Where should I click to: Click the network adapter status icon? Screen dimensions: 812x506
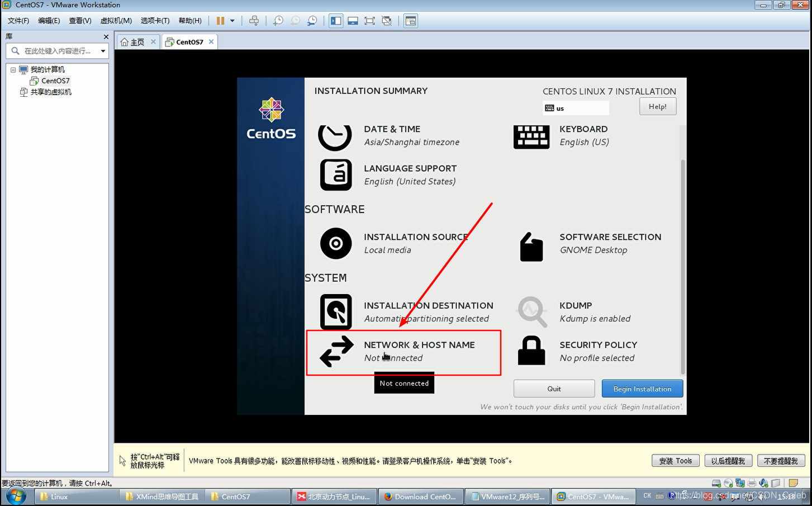tap(740, 483)
